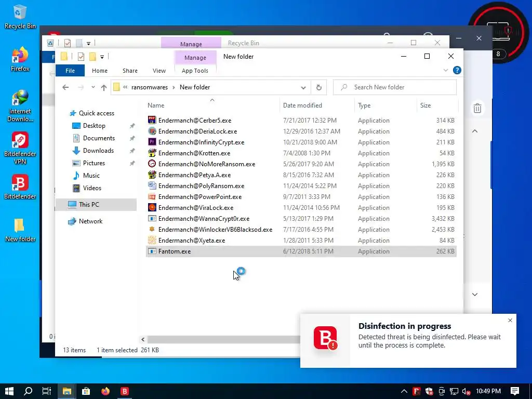The width and height of the screenshot is (532, 399).
Task: Open Bitdefender from the taskbar
Action: (x=125, y=391)
